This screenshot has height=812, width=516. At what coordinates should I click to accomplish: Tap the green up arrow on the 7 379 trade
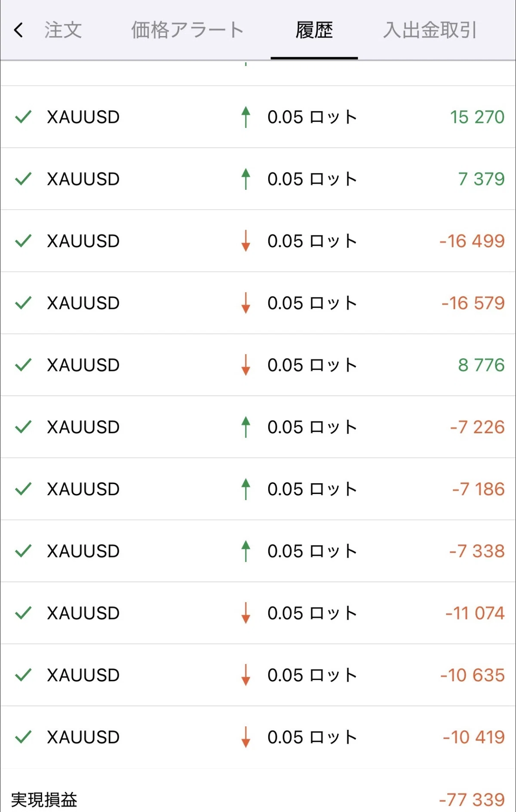(x=246, y=179)
